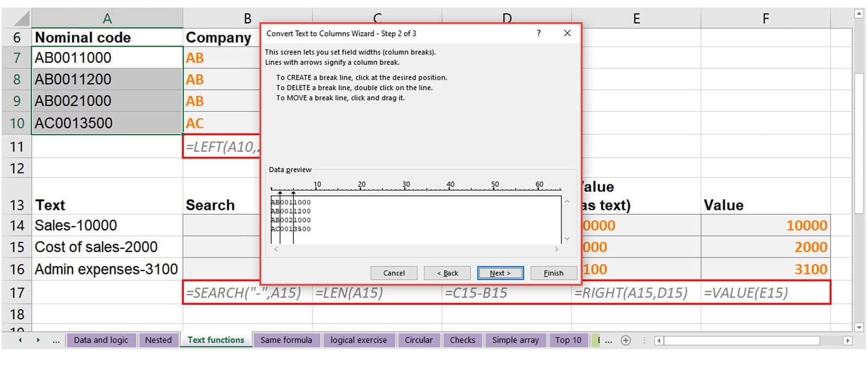Go Back to previous wizard step
Image resolution: width=868 pixels, height=372 pixels.
point(448,273)
